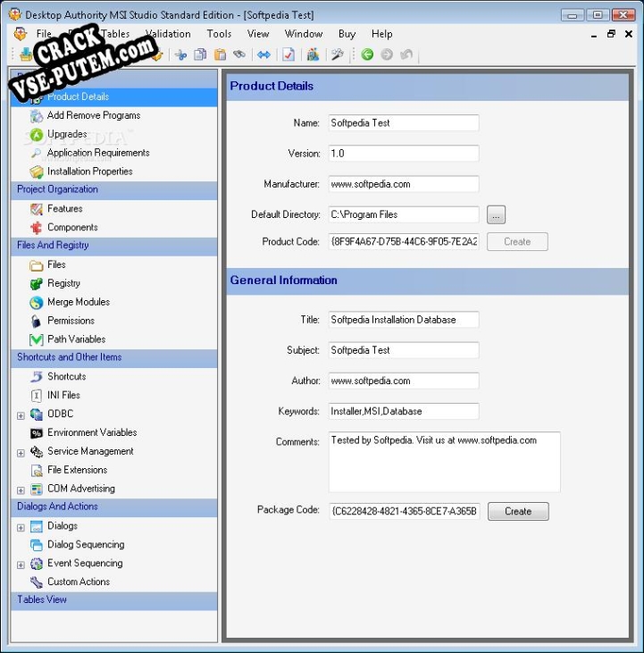
Task: Click the red Components puzzle icon
Action: click(x=37, y=228)
